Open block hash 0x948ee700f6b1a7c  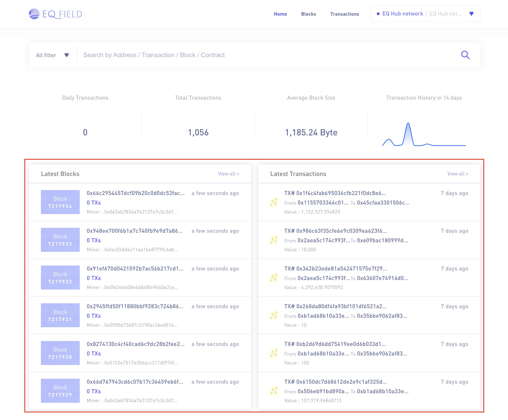pyautogui.click(x=135, y=231)
